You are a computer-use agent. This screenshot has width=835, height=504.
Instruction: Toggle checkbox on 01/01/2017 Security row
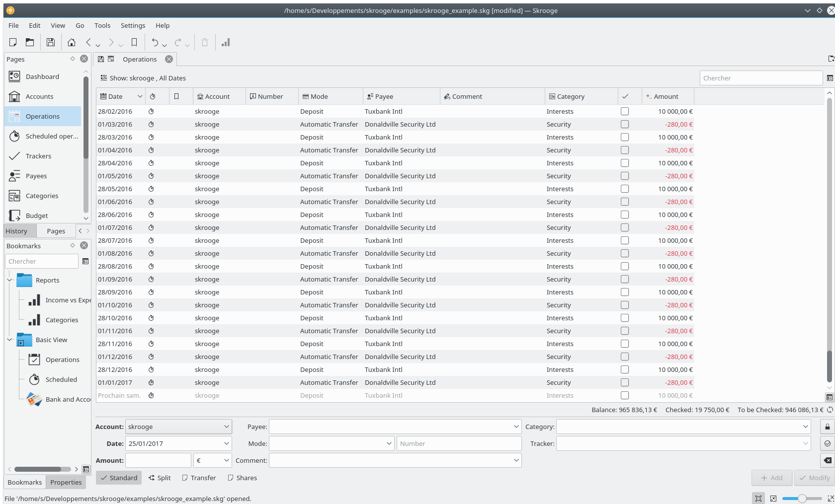(x=625, y=383)
